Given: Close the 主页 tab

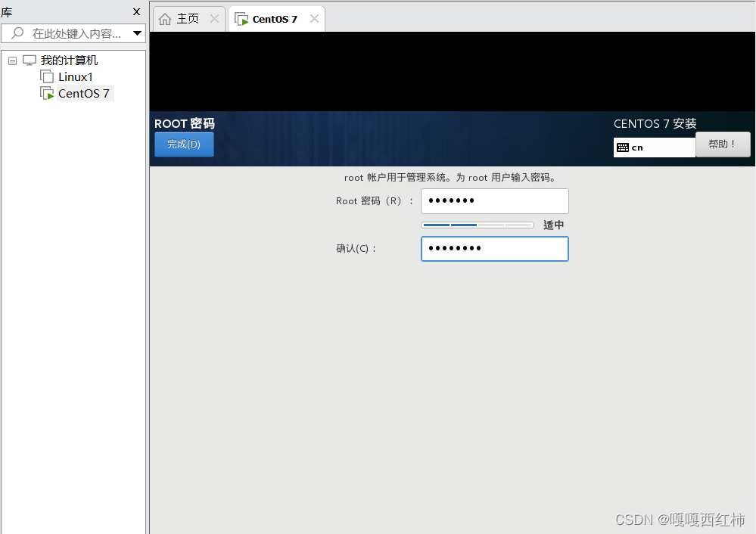Looking at the screenshot, I should 215,19.
